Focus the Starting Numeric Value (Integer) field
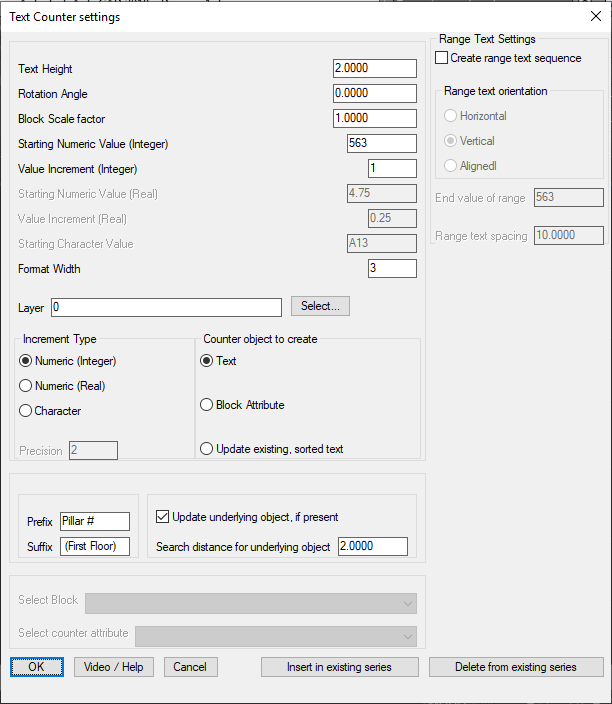This screenshot has height=704, width=612. click(x=381, y=143)
